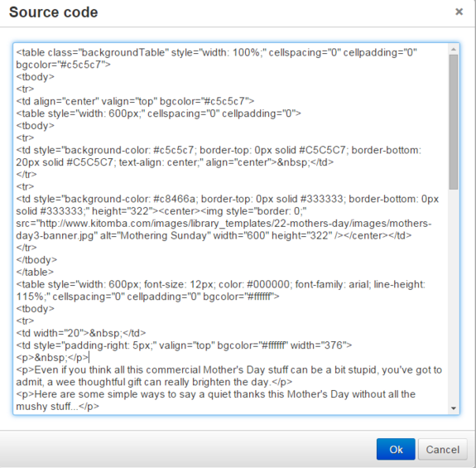The width and height of the screenshot is (476, 468).
Task: Cancel the source code edit
Action: pos(442,449)
